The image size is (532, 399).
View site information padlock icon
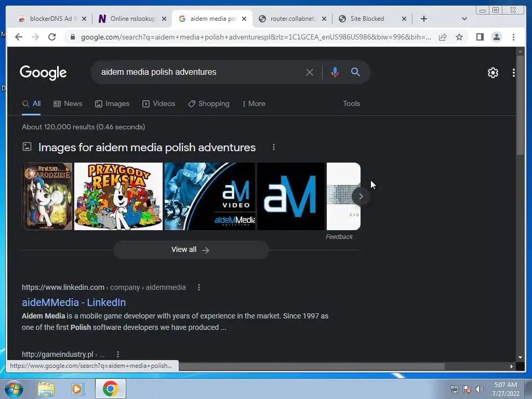(72, 37)
